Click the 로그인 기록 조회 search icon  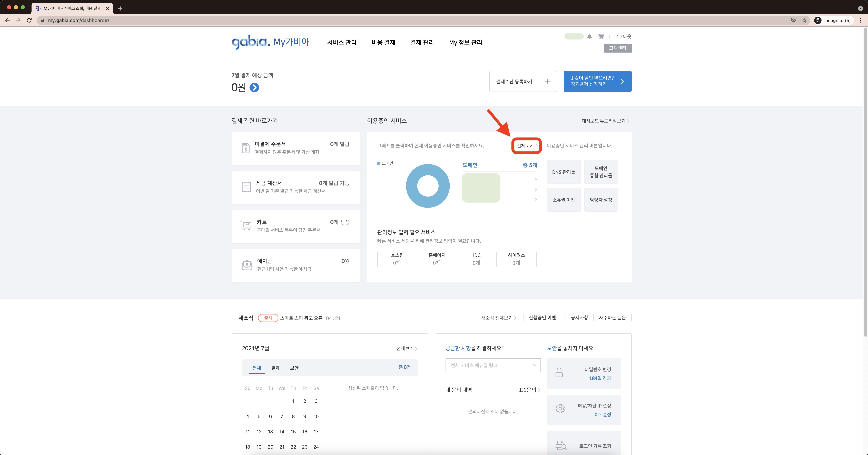(561, 446)
